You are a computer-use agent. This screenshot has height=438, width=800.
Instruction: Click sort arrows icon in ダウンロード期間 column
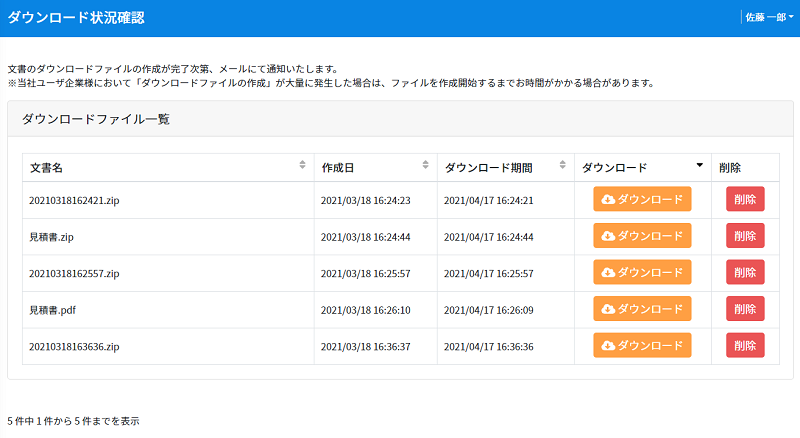(562, 164)
